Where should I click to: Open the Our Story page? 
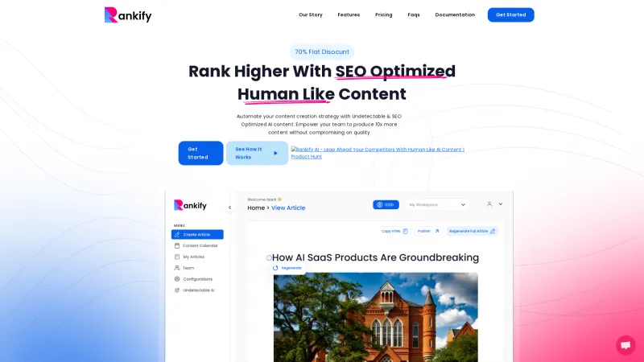click(311, 14)
